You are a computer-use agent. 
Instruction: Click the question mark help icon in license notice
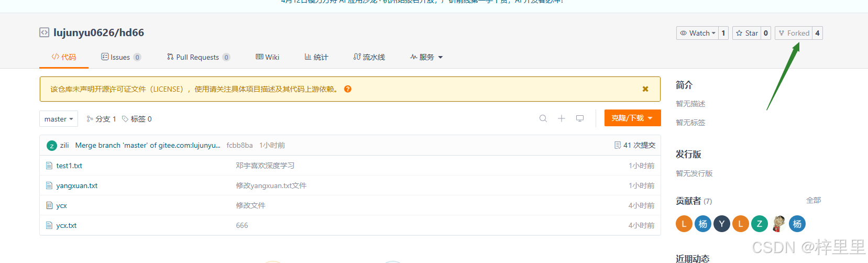pos(348,89)
